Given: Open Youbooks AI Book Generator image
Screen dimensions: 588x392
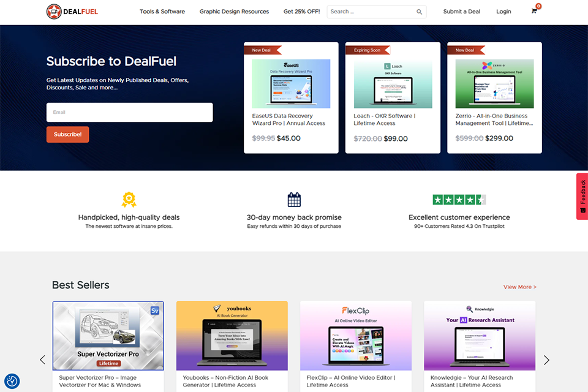Looking at the screenshot, I should [232, 336].
